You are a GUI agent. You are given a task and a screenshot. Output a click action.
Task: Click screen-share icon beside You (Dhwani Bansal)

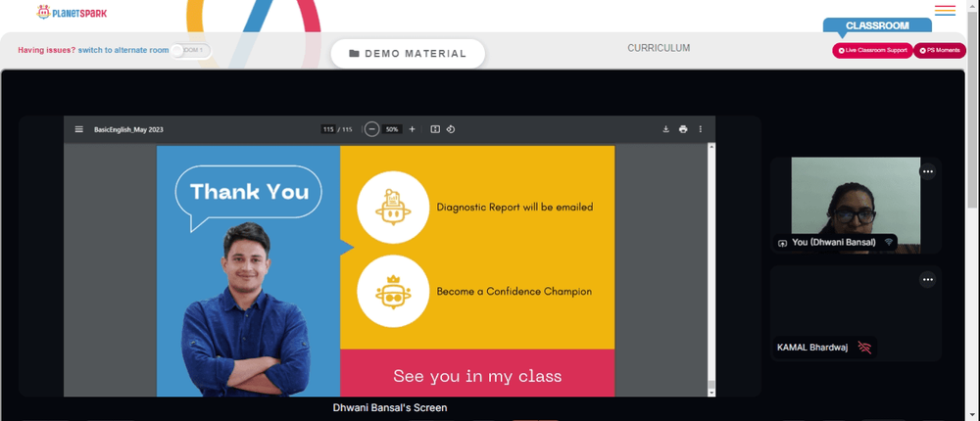782,243
